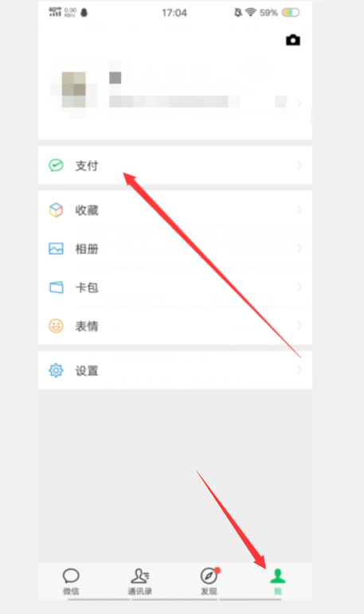Tap the camera icon at top right

click(292, 40)
